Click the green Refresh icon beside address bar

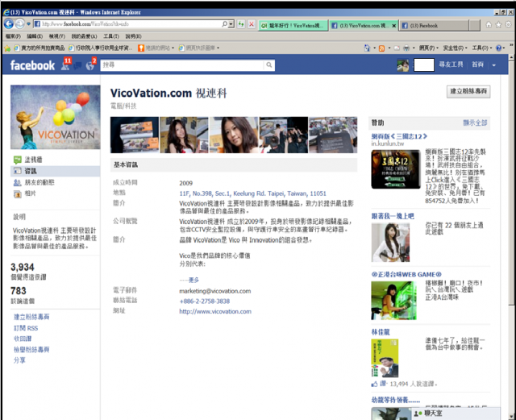pos(241,24)
